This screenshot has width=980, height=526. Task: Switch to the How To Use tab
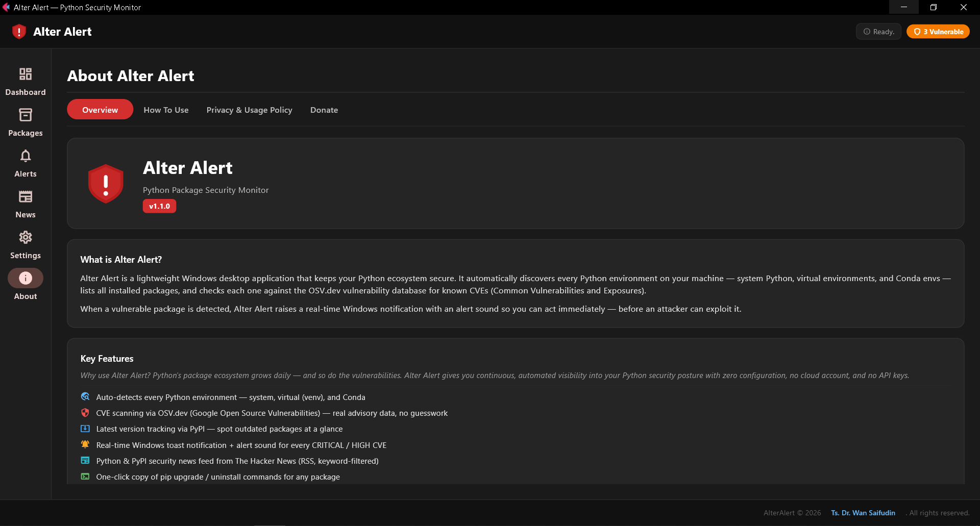pyautogui.click(x=166, y=110)
